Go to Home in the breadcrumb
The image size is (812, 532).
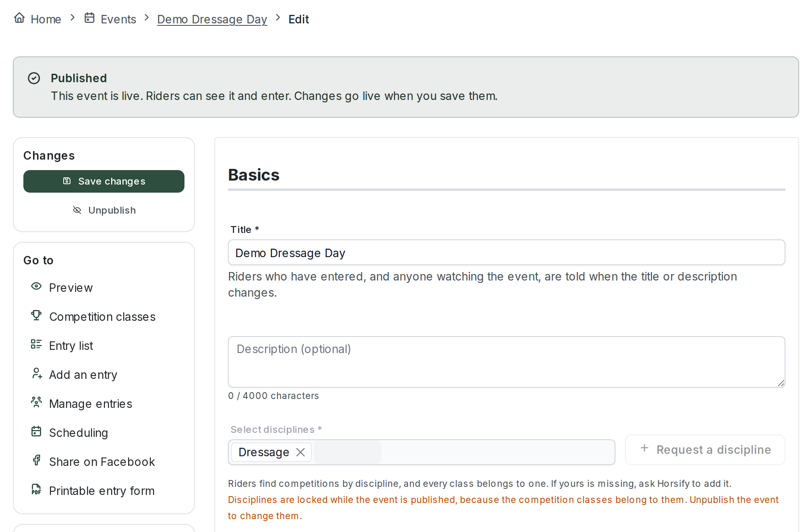point(37,19)
